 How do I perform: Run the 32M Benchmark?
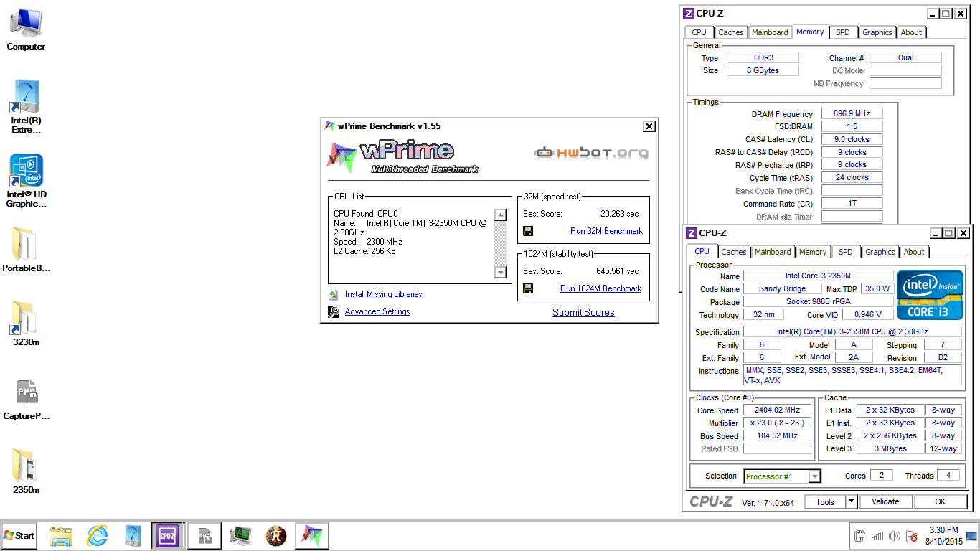(x=606, y=231)
